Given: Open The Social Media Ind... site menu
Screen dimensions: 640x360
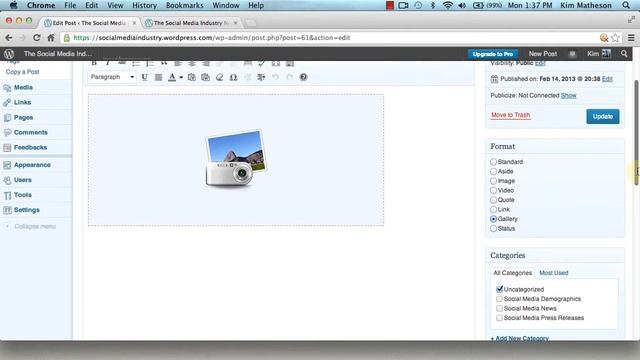Looking at the screenshot, I should tap(58, 54).
